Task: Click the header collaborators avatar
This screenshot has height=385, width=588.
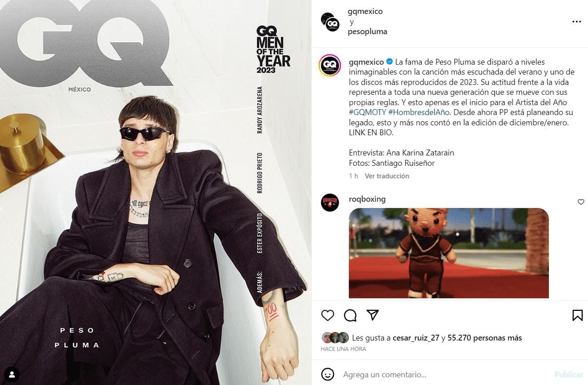Action: 330,22
